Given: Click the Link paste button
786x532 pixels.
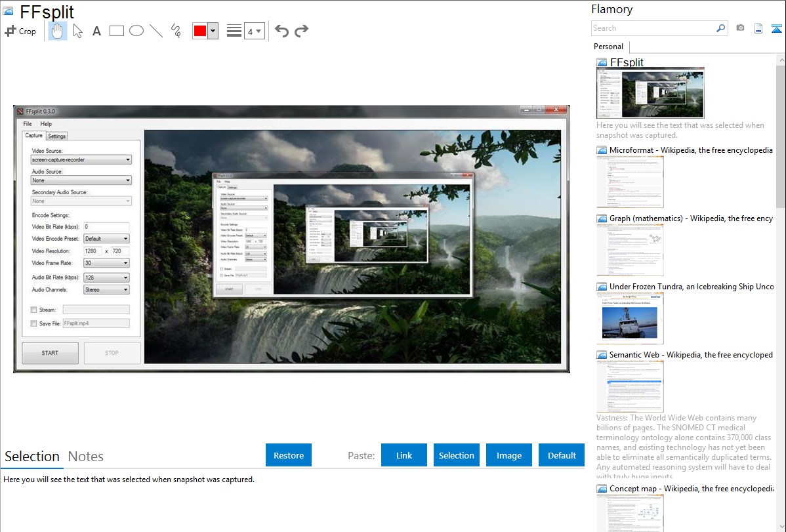Looking at the screenshot, I should 404,455.
